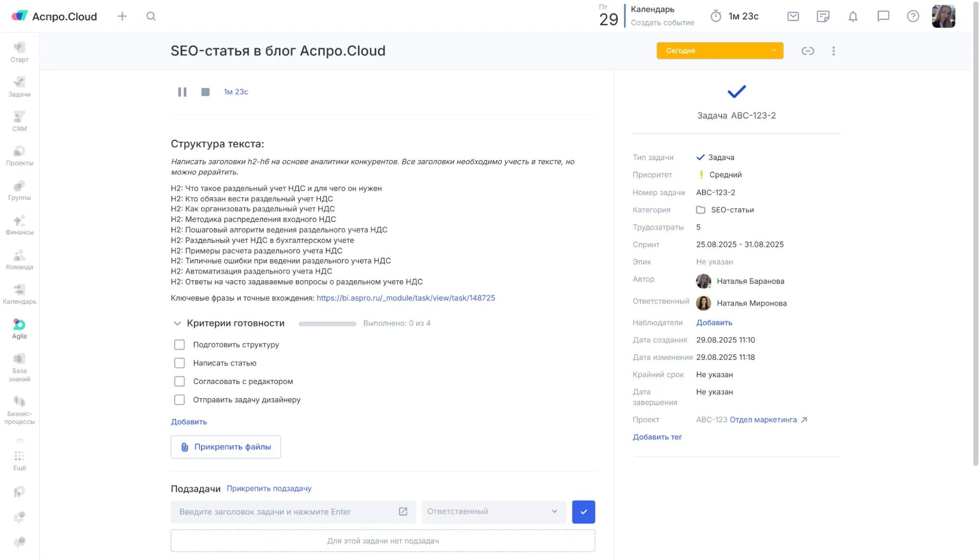Open База знаний sidebar item
This screenshot has height=560, width=980.
pyautogui.click(x=20, y=368)
